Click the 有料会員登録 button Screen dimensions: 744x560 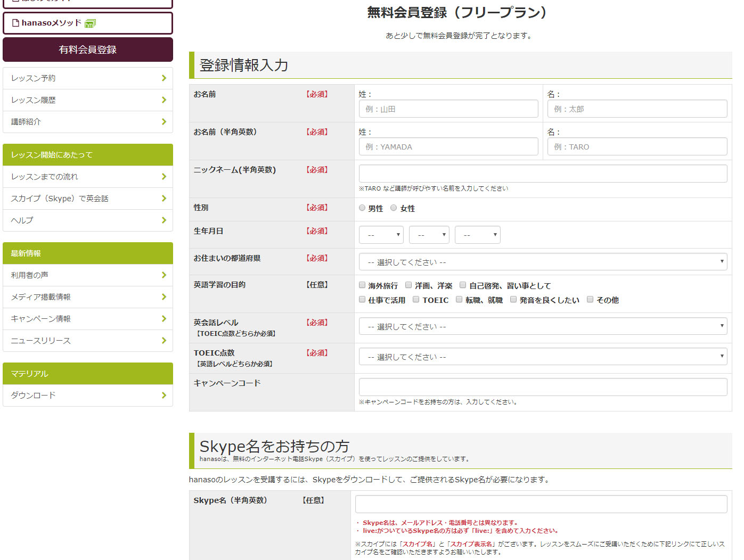tap(88, 50)
